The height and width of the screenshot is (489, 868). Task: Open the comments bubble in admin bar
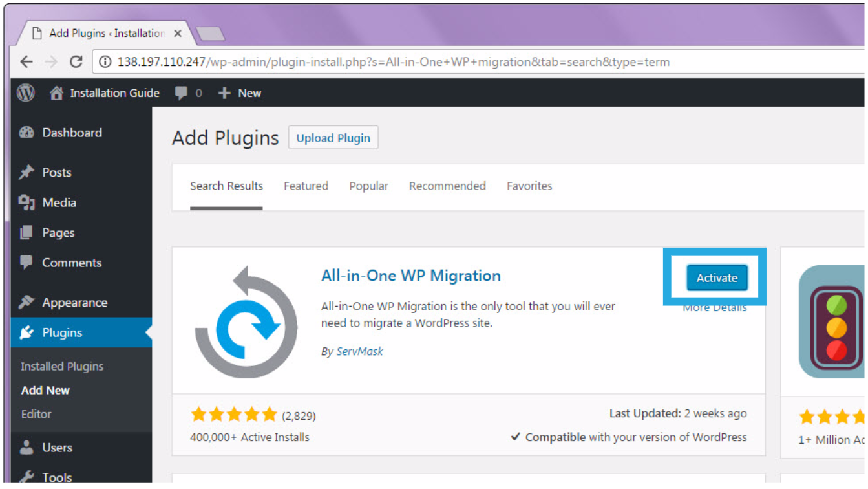[188, 93]
